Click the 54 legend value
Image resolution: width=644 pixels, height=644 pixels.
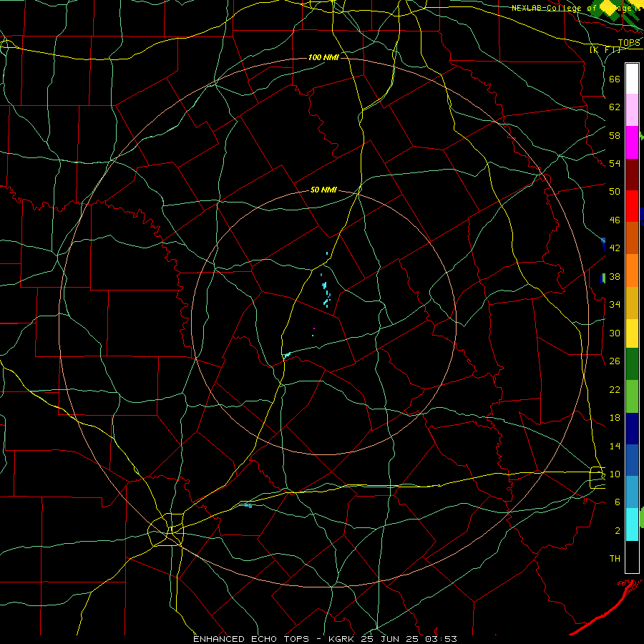pos(615,163)
